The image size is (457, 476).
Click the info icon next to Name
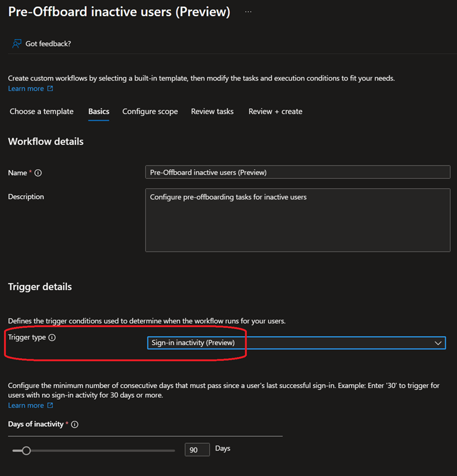[x=38, y=173]
